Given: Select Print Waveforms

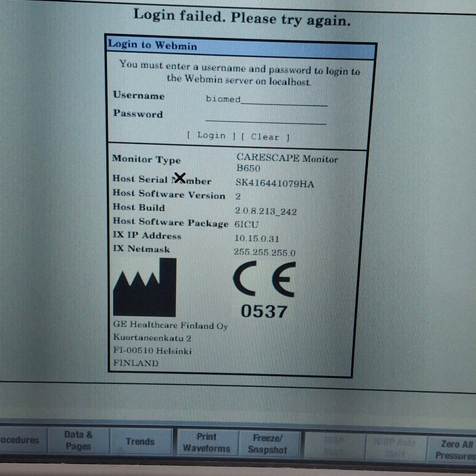Looking at the screenshot, I should [x=206, y=442].
